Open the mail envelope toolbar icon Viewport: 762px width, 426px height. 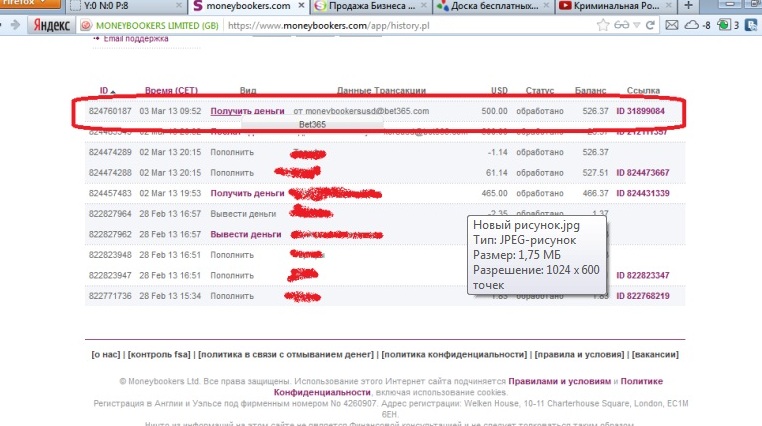point(672,25)
